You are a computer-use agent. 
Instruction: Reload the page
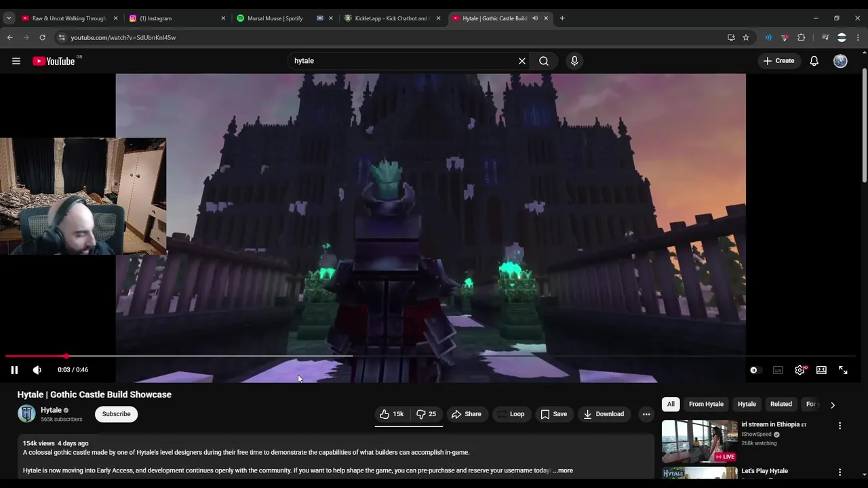coord(42,37)
